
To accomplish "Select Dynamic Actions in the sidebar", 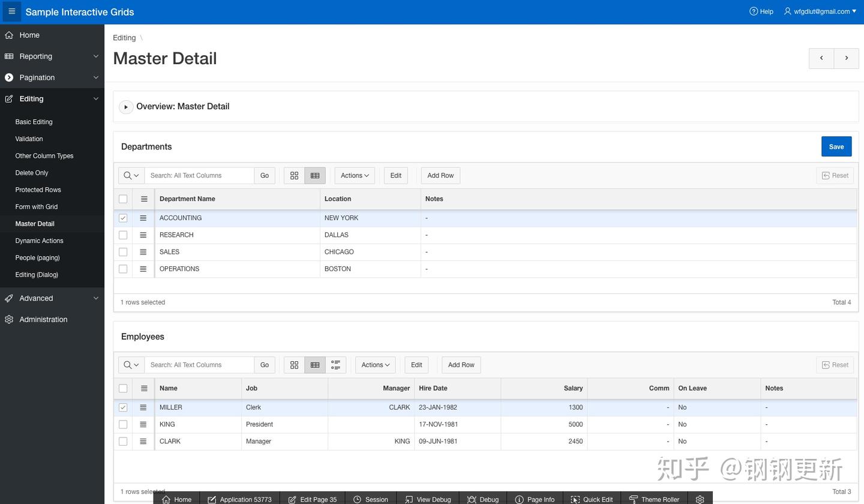I will click(39, 241).
